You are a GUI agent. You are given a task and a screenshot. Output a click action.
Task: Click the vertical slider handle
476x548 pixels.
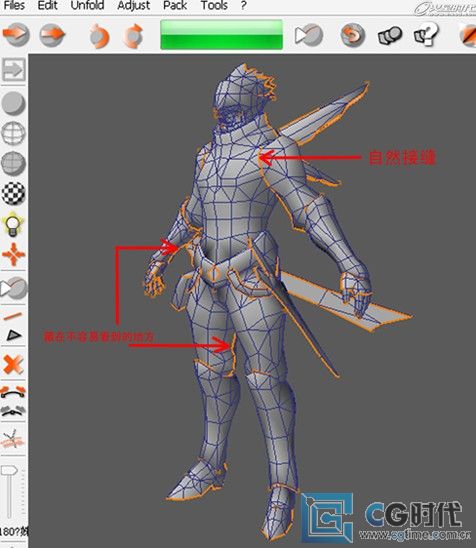(9, 470)
